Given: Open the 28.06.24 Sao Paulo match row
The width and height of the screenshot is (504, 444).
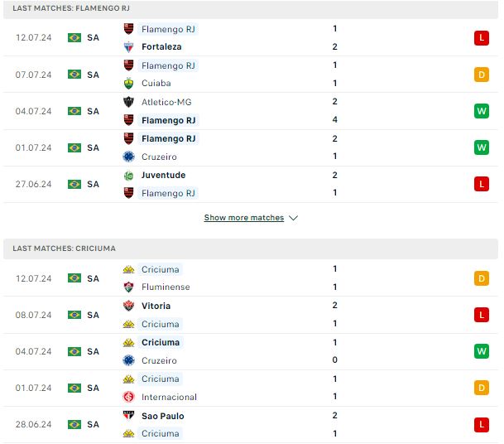Looking at the screenshot, I should [x=251, y=425].
